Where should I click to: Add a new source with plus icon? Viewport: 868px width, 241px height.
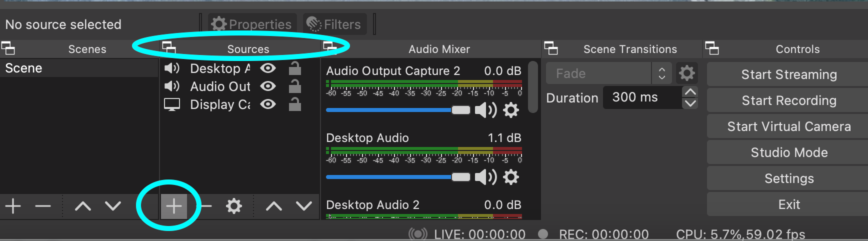tap(173, 206)
